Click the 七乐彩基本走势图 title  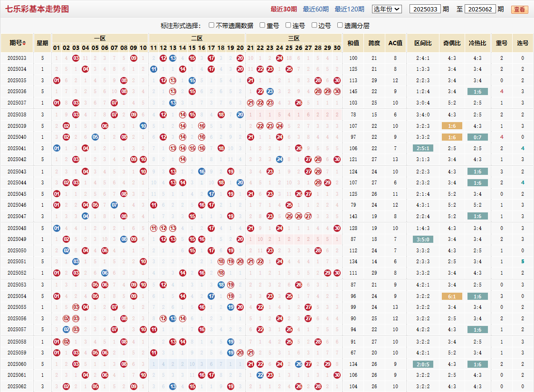(37, 9)
